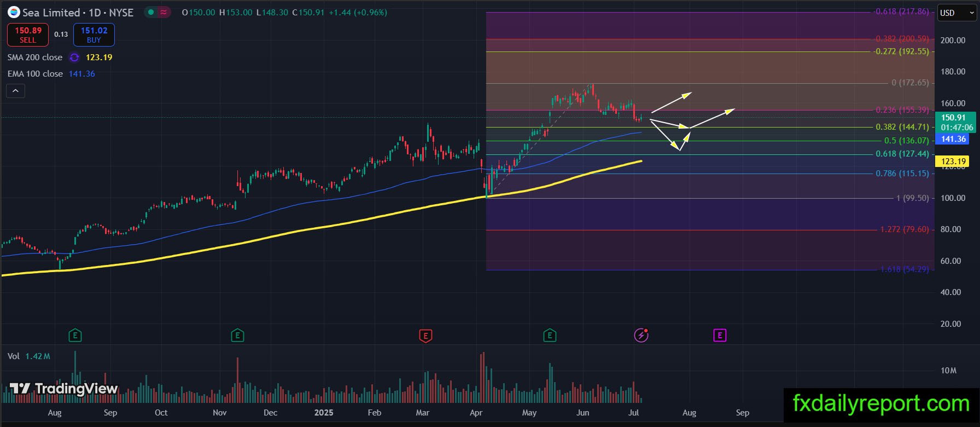Viewport: 980px width, 427px height.
Task: Click the -0.382 (200.59) Fibonacci label
Action: (x=902, y=39)
